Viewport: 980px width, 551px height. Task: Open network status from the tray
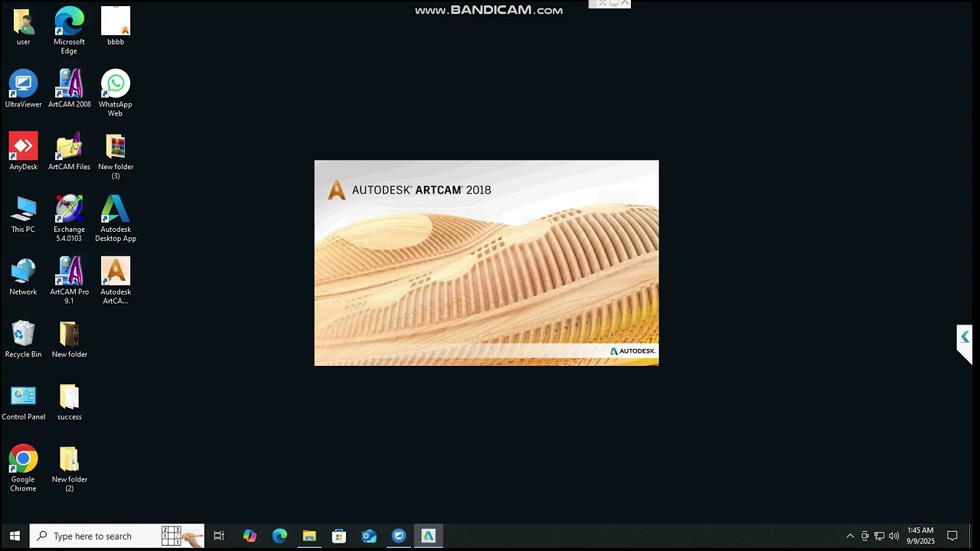coord(880,536)
